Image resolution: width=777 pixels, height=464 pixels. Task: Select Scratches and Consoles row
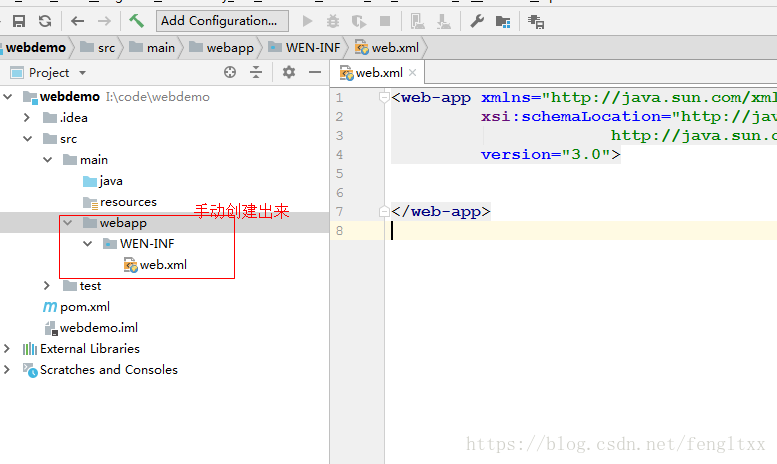pos(165,369)
